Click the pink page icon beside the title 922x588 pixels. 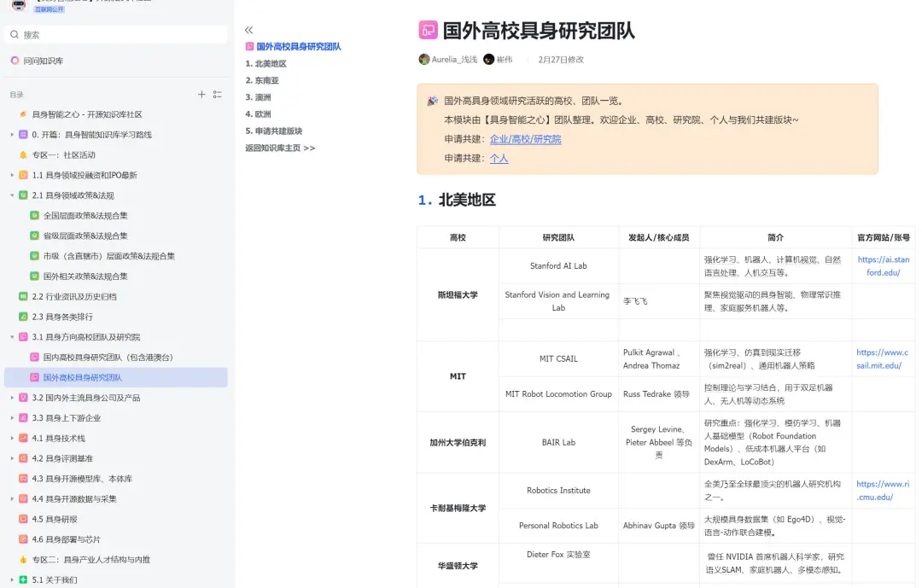click(x=428, y=29)
